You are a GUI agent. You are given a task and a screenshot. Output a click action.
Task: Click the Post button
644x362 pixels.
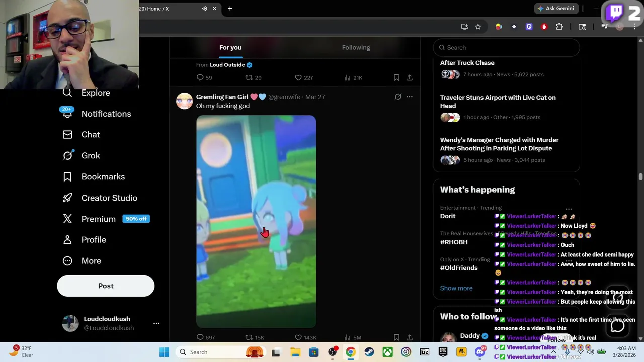[x=106, y=286]
